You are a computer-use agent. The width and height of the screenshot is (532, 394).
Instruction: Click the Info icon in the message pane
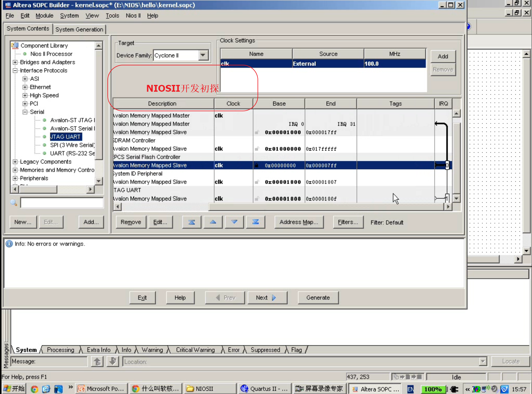pyautogui.click(x=9, y=244)
